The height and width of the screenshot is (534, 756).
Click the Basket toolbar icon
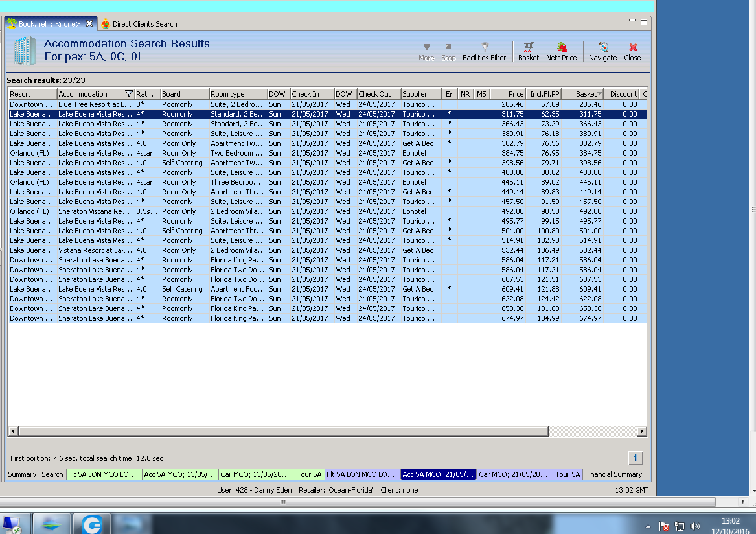pos(528,51)
